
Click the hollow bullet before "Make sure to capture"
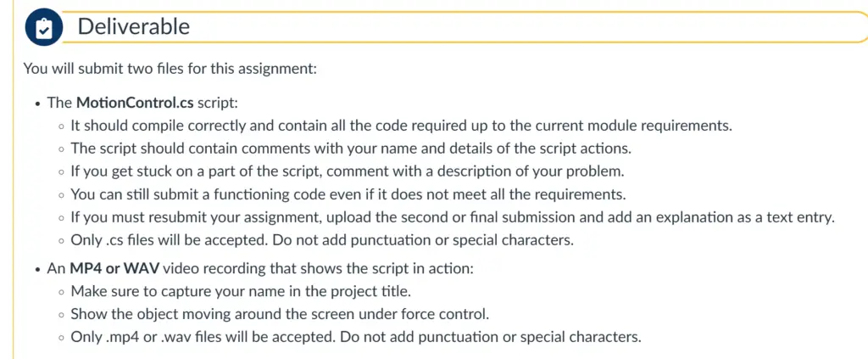(61, 293)
